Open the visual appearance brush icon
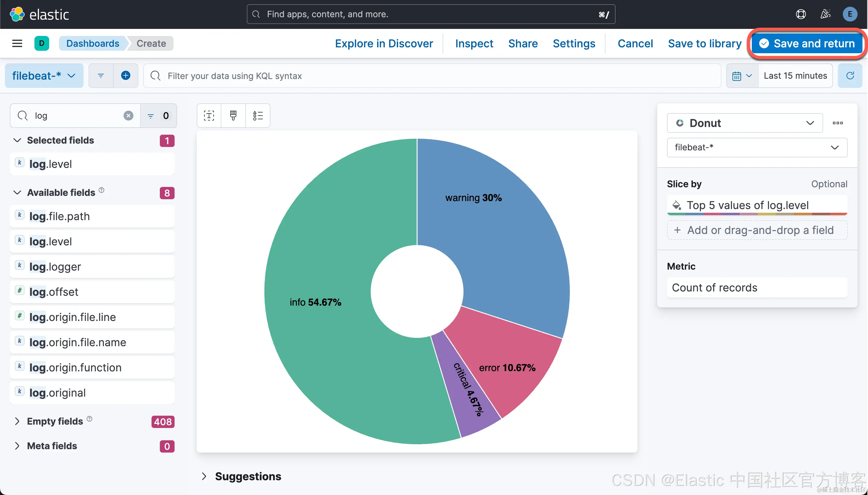The image size is (868, 495). point(233,116)
